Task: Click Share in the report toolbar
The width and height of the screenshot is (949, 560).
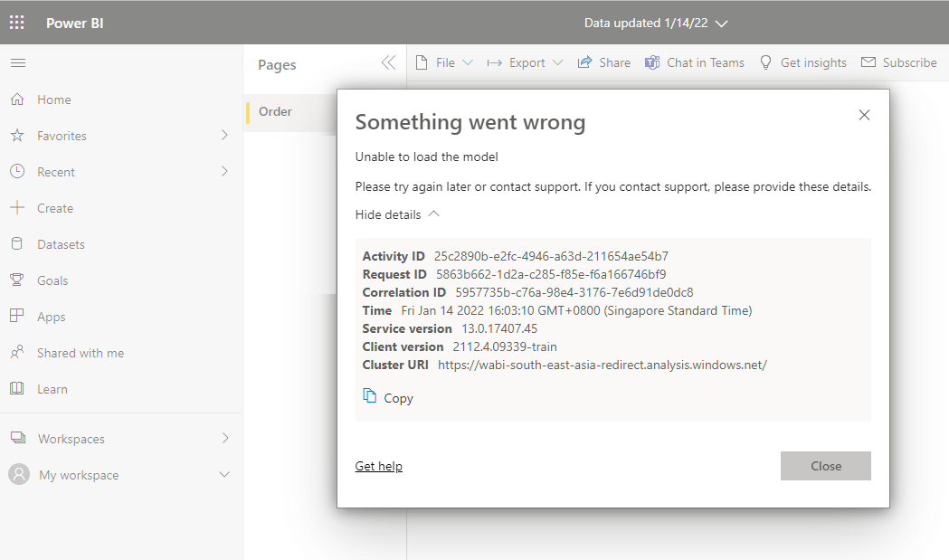Action: click(x=614, y=62)
